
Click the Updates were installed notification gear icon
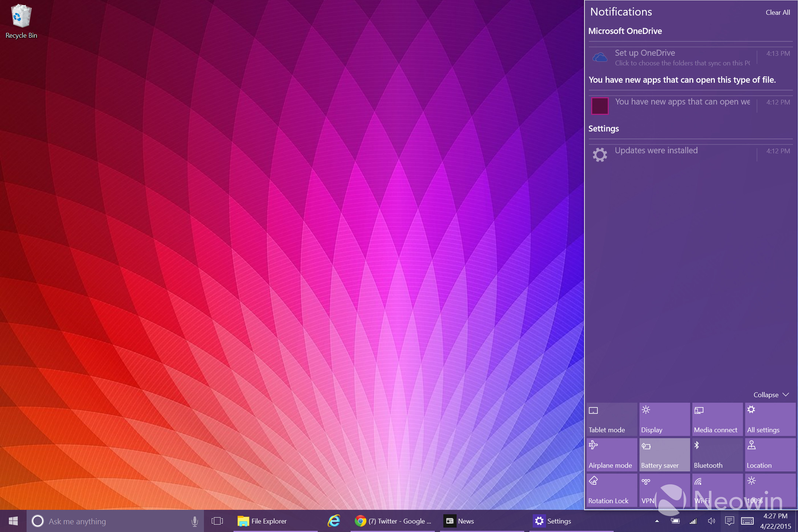pos(600,154)
